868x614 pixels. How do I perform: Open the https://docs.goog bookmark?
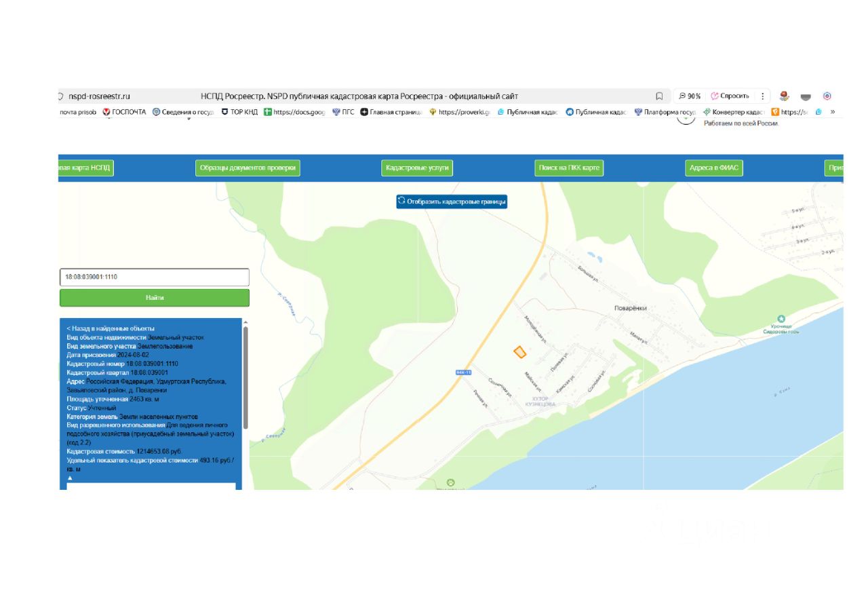[x=294, y=112]
